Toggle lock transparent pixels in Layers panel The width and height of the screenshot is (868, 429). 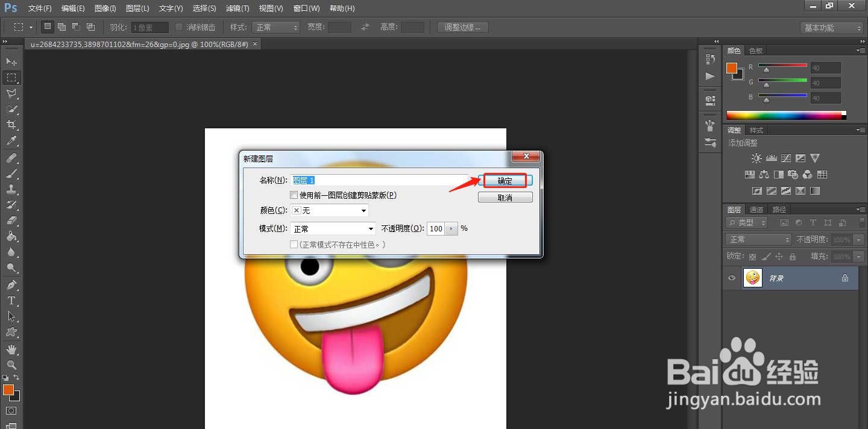point(752,257)
